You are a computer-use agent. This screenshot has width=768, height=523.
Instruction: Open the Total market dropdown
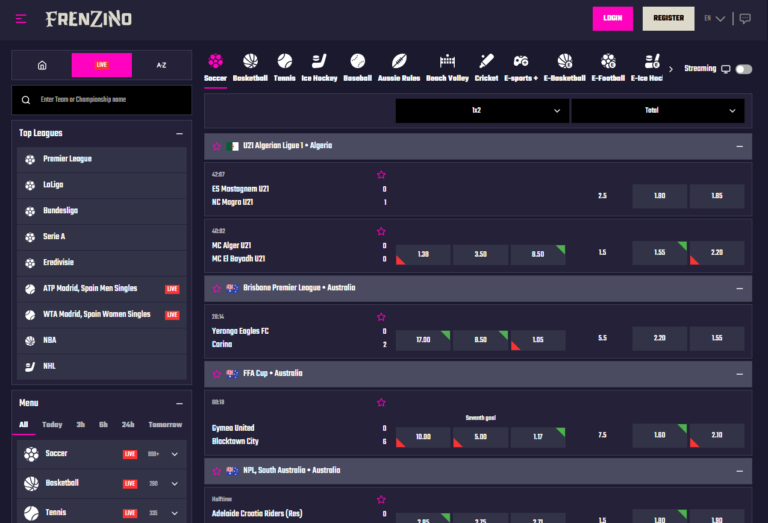tap(657, 111)
